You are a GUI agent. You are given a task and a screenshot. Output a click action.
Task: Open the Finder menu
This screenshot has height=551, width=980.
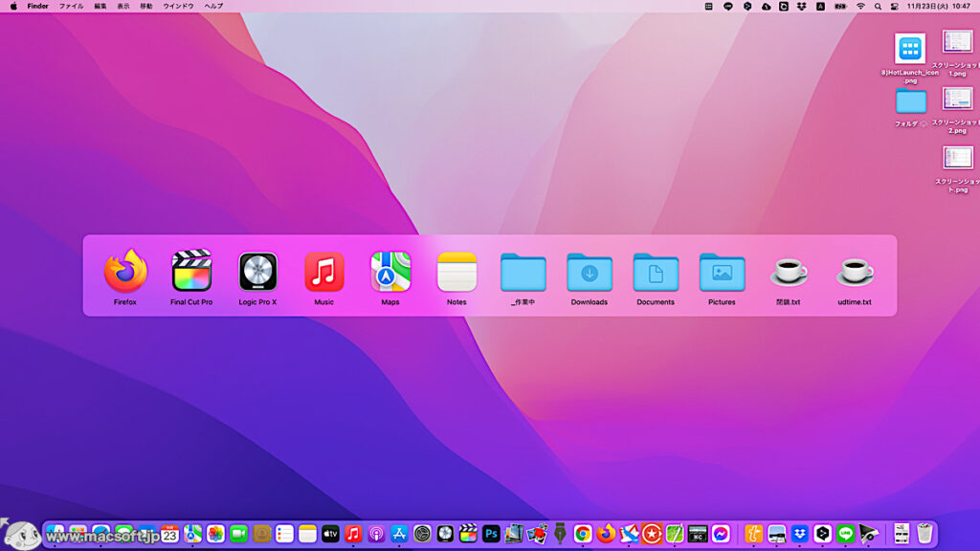tap(37, 7)
